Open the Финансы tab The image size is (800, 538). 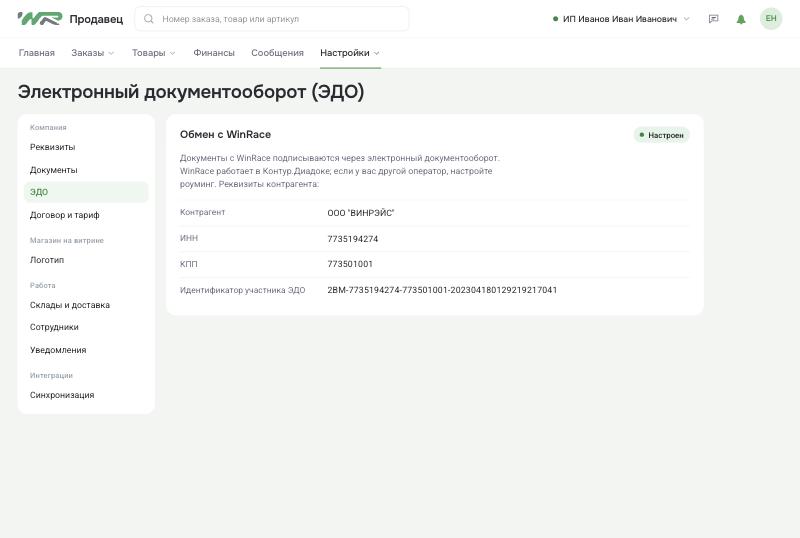[214, 53]
